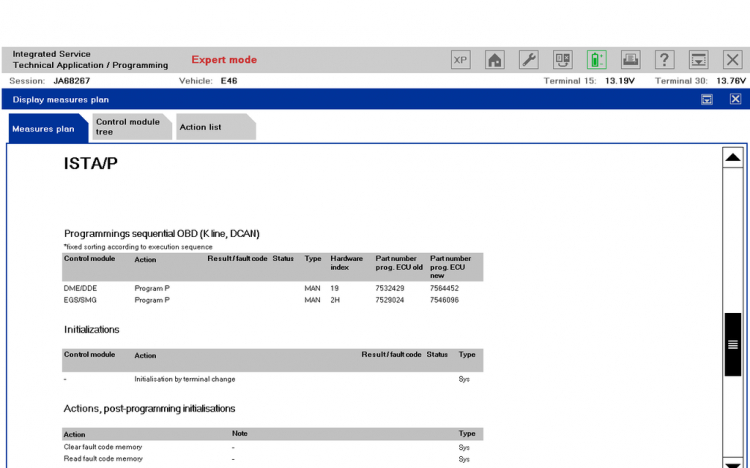Minimize the Display measures plan panel
Viewport: 750px width, 468px height.
[x=706, y=99]
